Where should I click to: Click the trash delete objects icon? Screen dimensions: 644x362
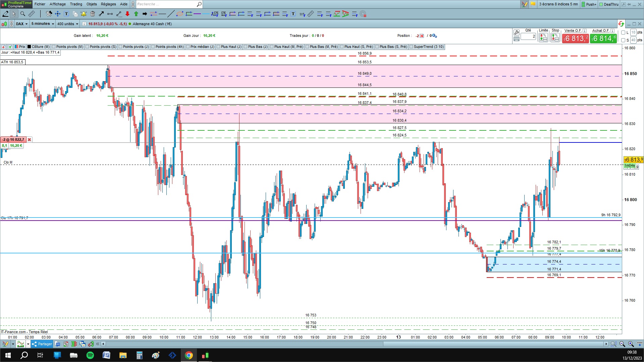(x=93, y=14)
